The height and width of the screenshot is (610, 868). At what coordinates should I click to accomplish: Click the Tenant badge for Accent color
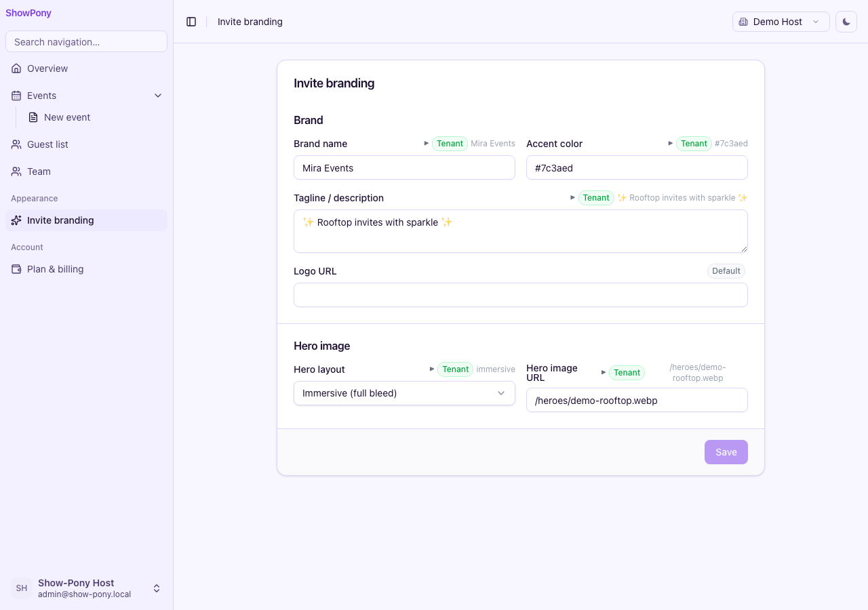click(x=694, y=144)
